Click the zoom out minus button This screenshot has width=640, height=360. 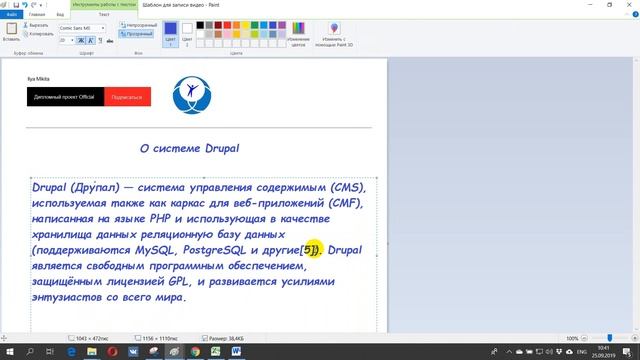(584, 338)
